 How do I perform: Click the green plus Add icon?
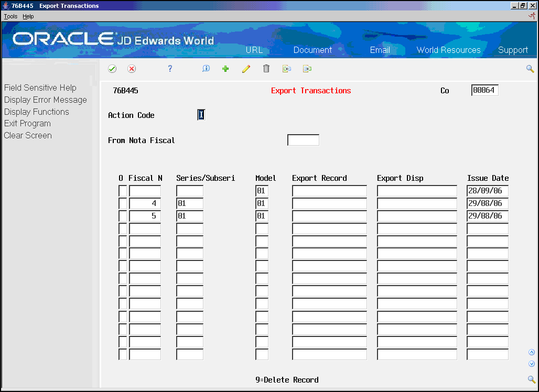click(x=225, y=69)
